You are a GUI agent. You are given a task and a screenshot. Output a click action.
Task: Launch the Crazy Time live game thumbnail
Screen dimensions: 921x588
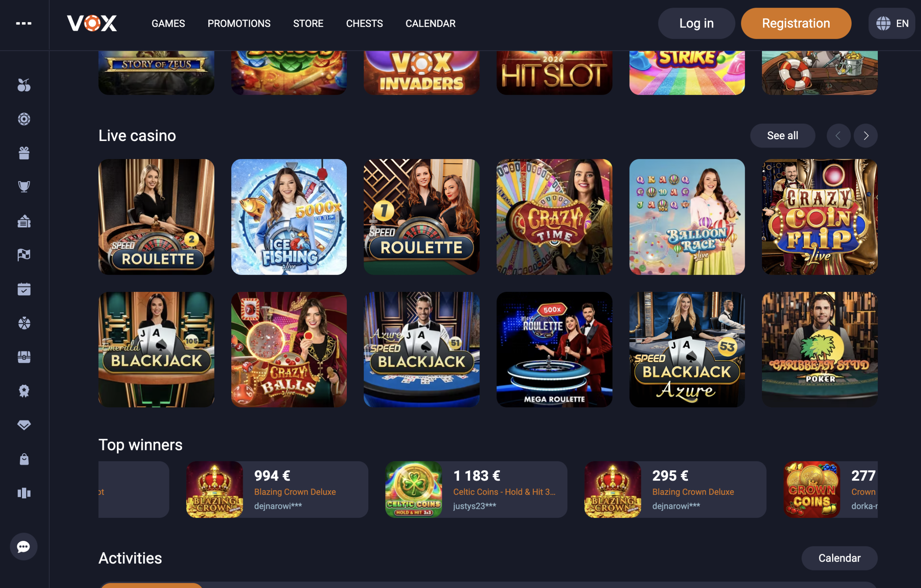(x=554, y=217)
